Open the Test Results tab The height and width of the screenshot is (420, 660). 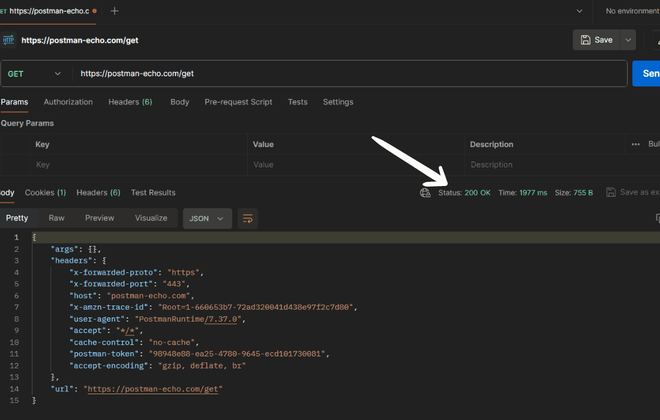point(153,193)
